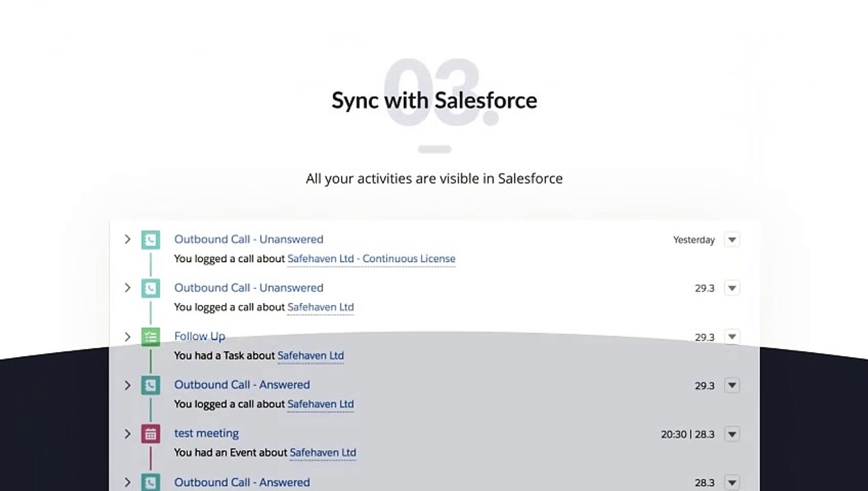The image size is (868, 491).
Task: Click the 'Yesterday' date label
Action: tap(694, 240)
